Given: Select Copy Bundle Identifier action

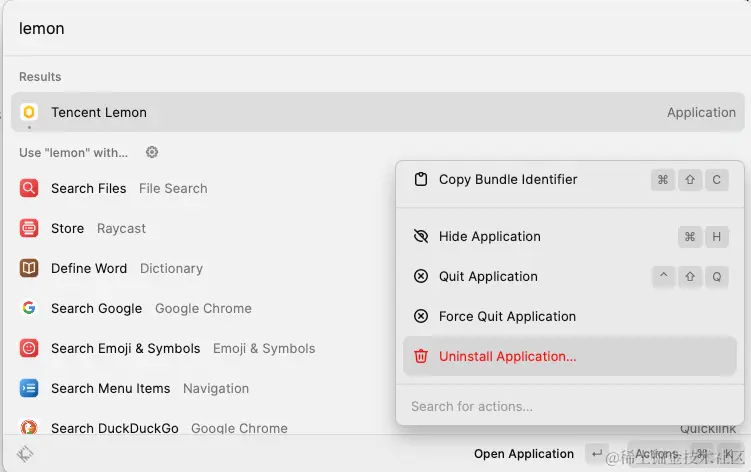Looking at the screenshot, I should pyautogui.click(x=570, y=179).
